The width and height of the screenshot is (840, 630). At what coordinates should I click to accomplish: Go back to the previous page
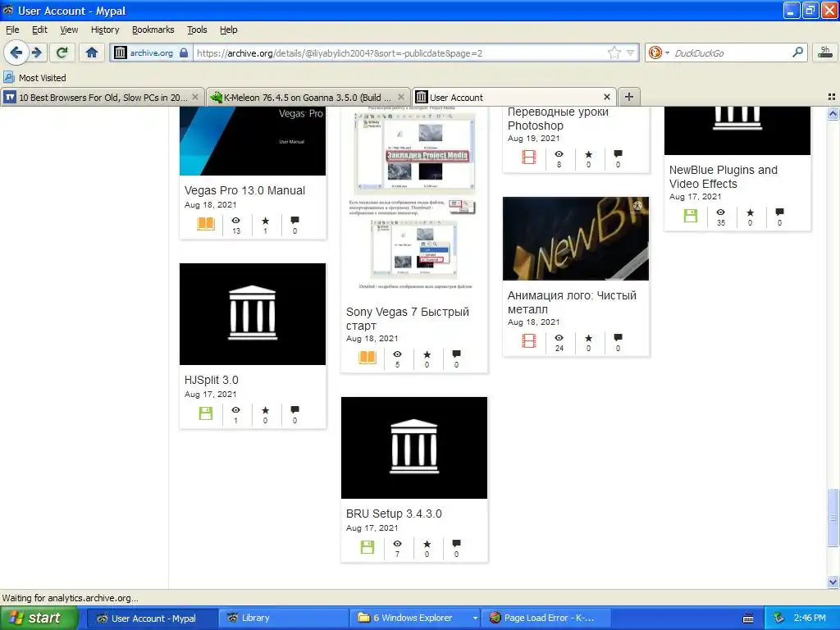click(16, 52)
